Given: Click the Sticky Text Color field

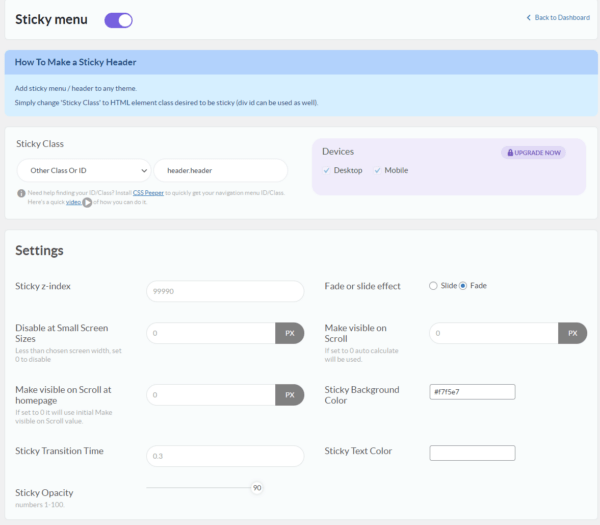Looking at the screenshot, I should (x=472, y=453).
